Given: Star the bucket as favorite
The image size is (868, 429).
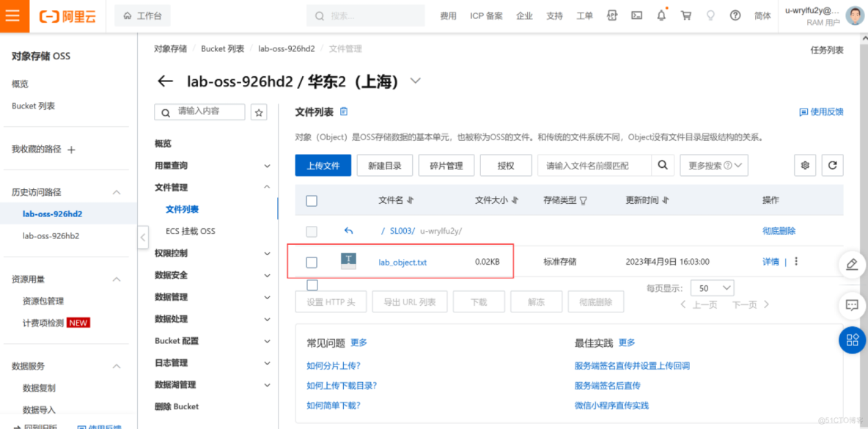Looking at the screenshot, I should click(x=259, y=112).
